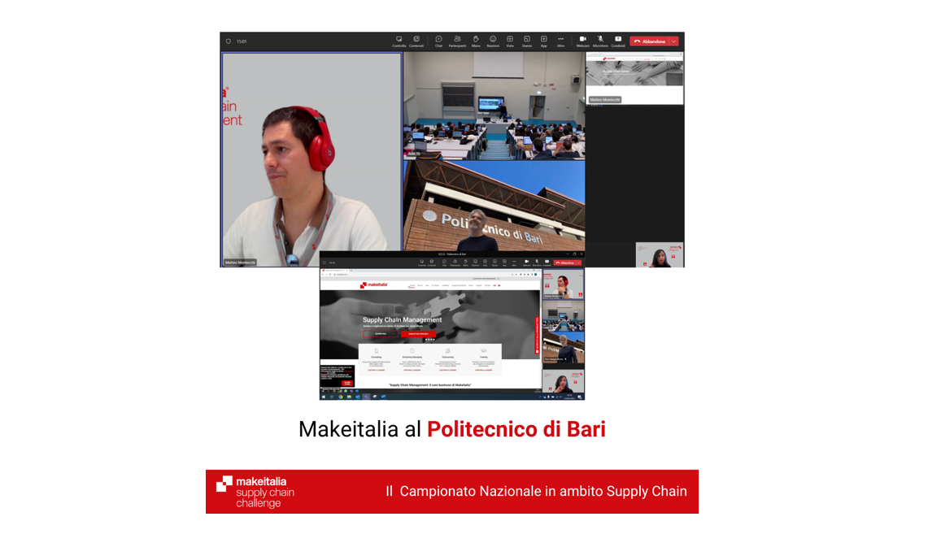Image resolution: width=928 pixels, height=560 pixels.
Task: Click the makeitalia logo on shared website
Action: click(x=374, y=285)
